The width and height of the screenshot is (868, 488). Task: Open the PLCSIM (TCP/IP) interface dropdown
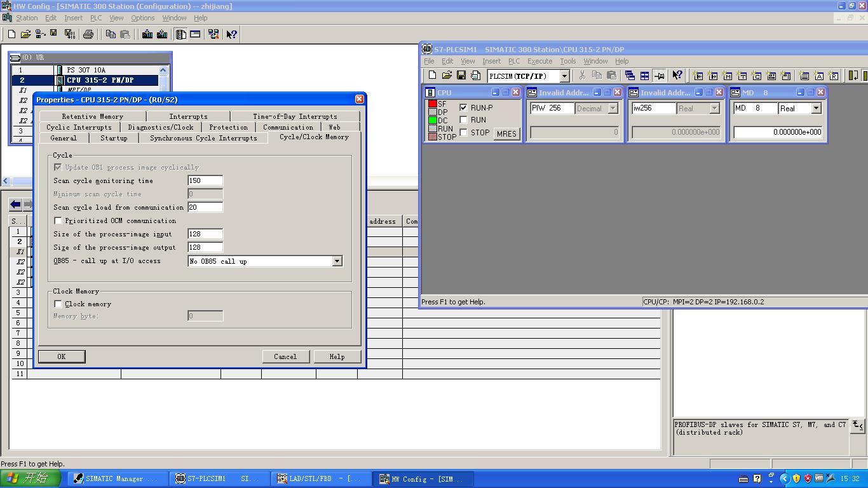click(x=564, y=76)
